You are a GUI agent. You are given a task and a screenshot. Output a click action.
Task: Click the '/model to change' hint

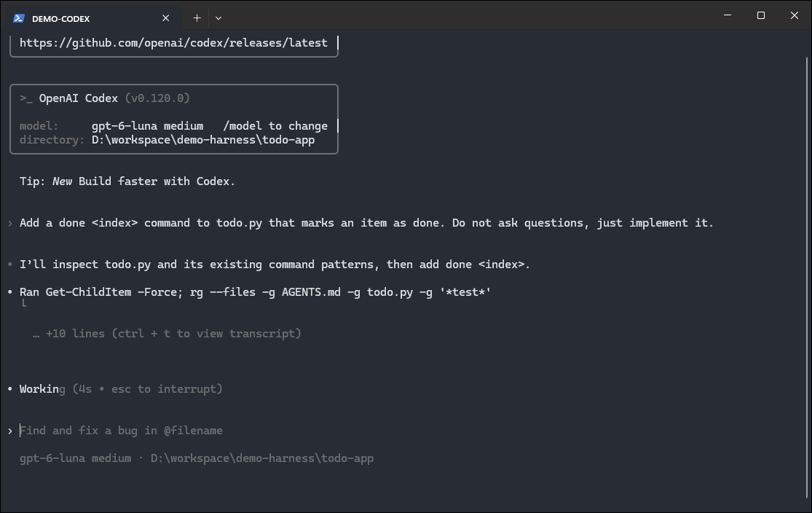click(x=275, y=126)
